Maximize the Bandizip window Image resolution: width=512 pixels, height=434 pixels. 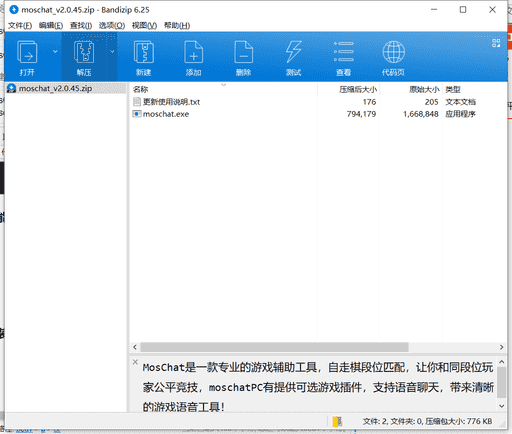[x=463, y=10]
